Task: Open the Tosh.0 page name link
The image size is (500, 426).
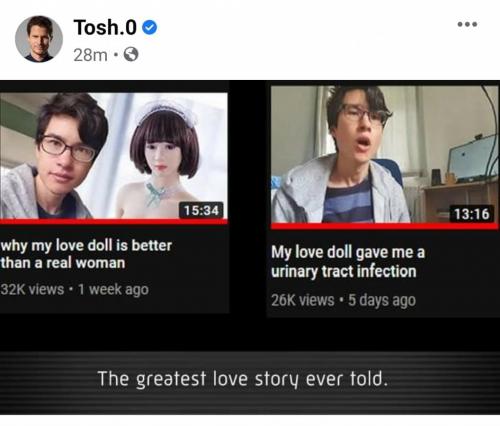Action: click(x=105, y=27)
